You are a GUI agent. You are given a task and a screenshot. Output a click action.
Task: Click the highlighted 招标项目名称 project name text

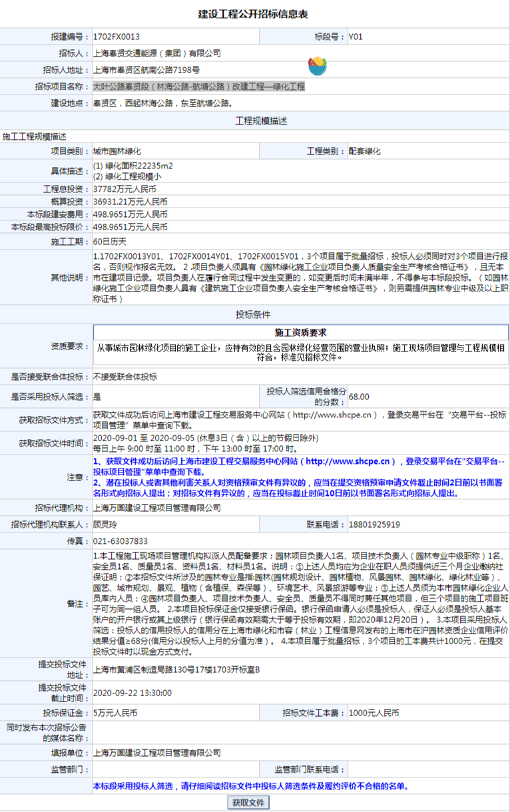pos(198,87)
